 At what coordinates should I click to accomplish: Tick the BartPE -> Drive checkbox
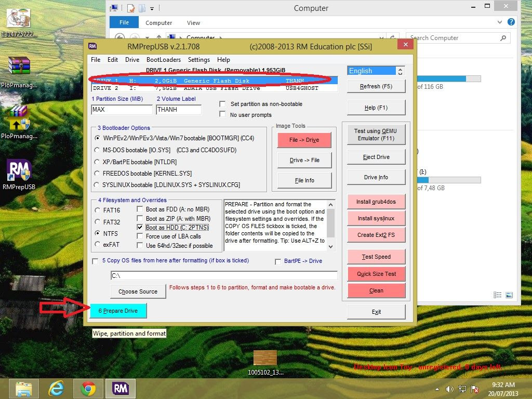(278, 262)
